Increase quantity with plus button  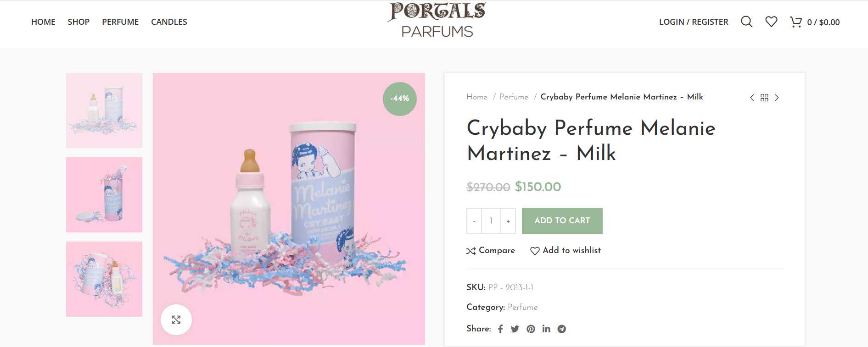click(x=508, y=221)
